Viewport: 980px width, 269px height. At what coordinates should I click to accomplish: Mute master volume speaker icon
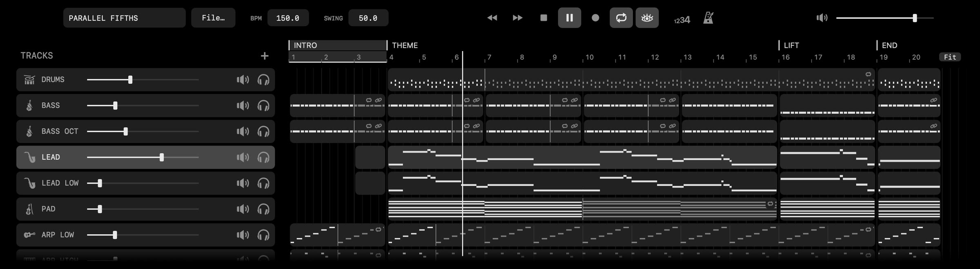(x=822, y=18)
